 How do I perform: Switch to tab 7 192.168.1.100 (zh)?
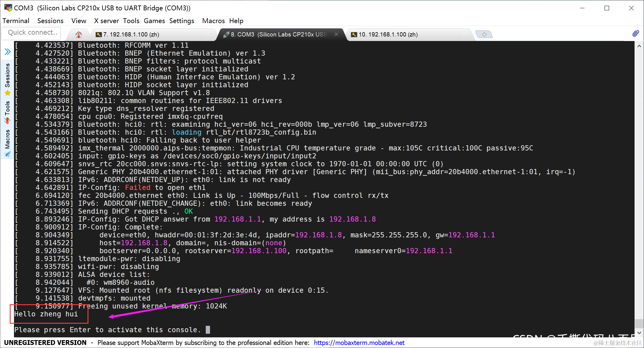[x=131, y=35]
